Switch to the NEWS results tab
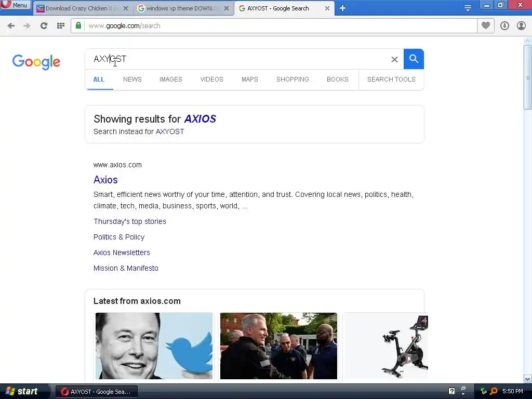This screenshot has height=399, width=532. point(132,79)
